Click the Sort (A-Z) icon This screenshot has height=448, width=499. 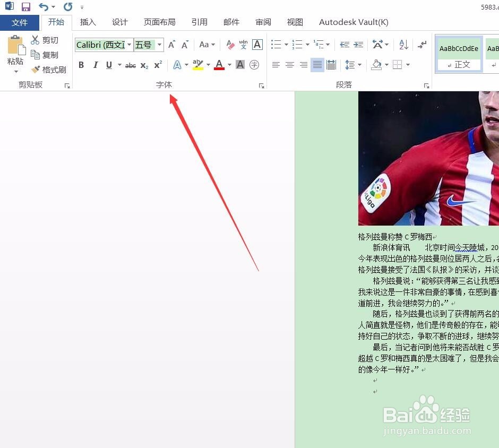403,45
